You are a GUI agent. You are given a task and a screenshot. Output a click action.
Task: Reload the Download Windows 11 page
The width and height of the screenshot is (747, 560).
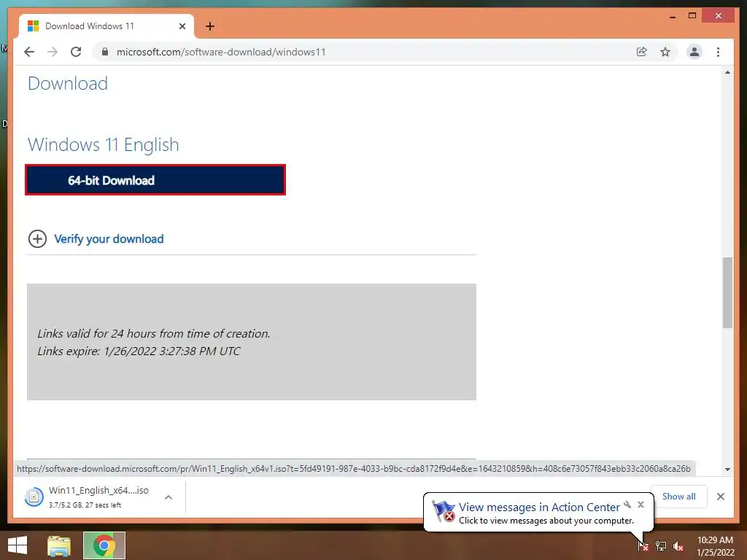(x=76, y=52)
